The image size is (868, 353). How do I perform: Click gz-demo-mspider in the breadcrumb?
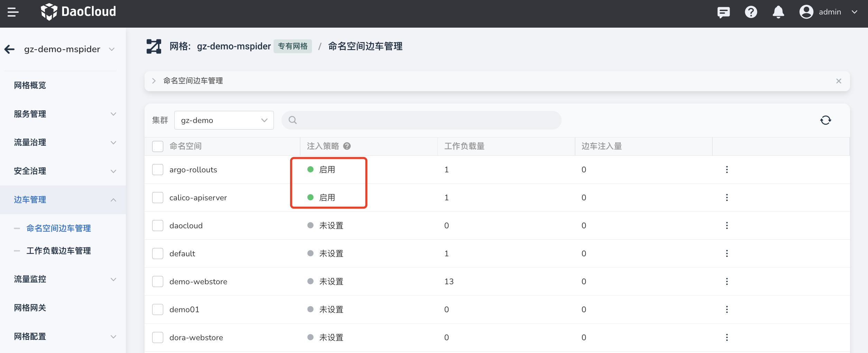pos(234,46)
